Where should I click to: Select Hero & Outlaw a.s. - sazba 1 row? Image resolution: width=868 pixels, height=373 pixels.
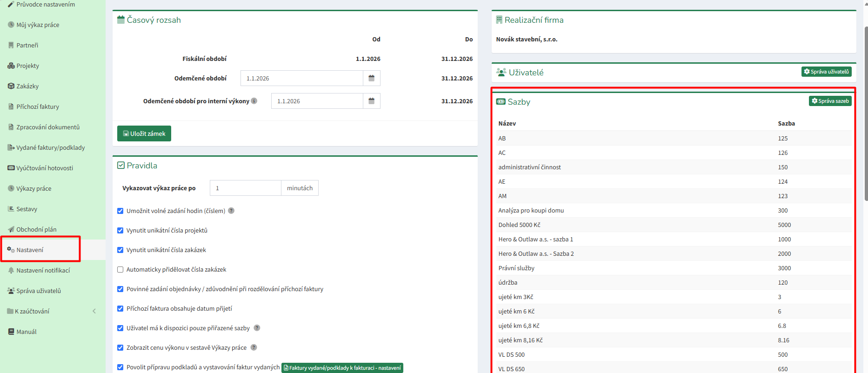pos(674,239)
